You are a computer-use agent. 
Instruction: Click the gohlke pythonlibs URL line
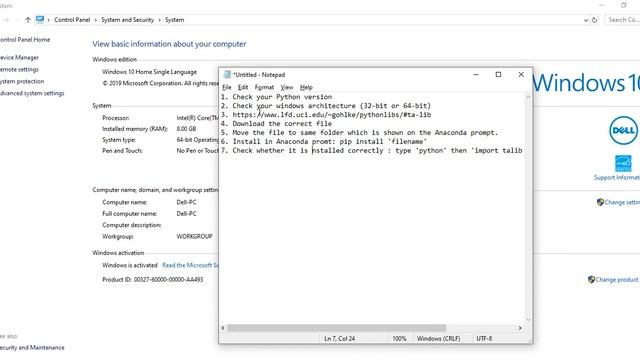coord(326,115)
